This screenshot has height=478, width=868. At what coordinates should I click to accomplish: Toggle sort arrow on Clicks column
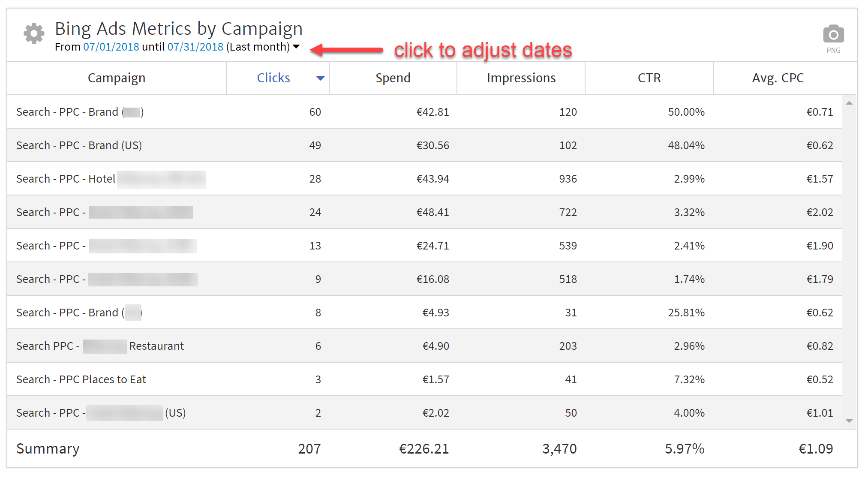320,78
